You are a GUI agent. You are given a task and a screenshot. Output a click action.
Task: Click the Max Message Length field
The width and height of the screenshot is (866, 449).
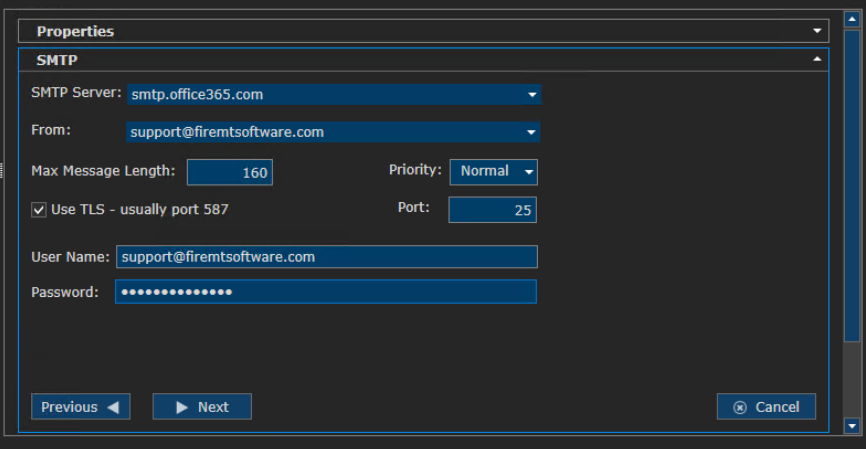coord(230,172)
